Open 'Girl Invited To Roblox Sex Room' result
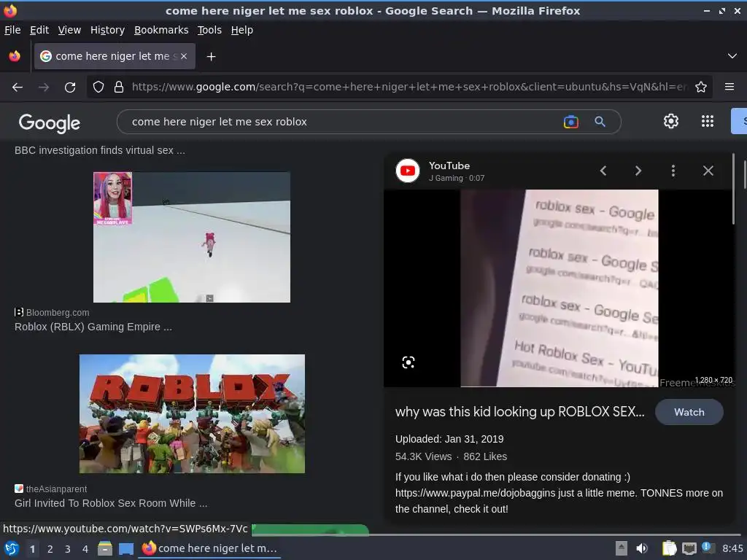The height and width of the screenshot is (560, 747). 111,503
